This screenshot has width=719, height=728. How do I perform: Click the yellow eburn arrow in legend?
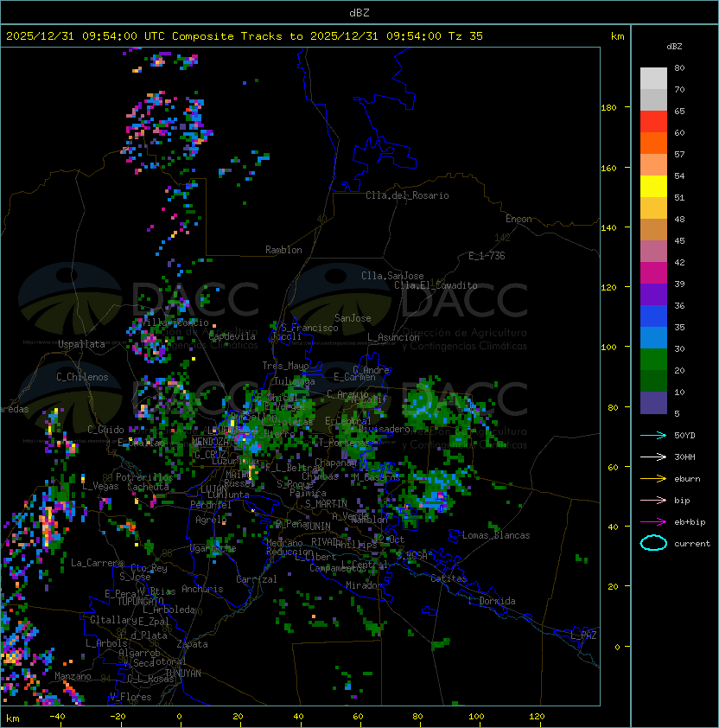[x=653, y=479]
